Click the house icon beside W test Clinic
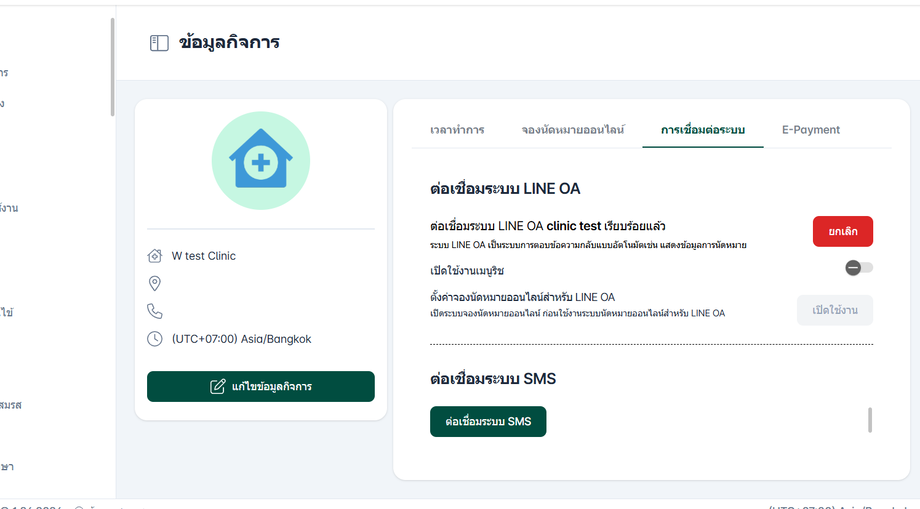 (x=154, y=256)
